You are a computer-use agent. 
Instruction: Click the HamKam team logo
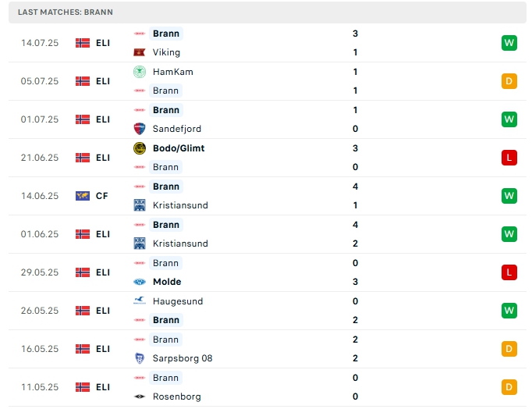[x=140, y=72]
